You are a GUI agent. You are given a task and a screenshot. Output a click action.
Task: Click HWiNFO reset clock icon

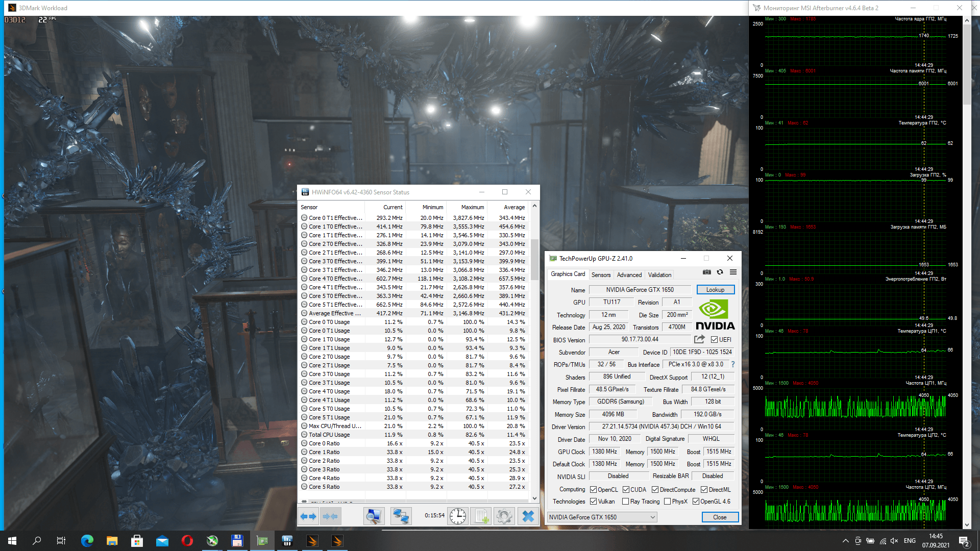457,516
